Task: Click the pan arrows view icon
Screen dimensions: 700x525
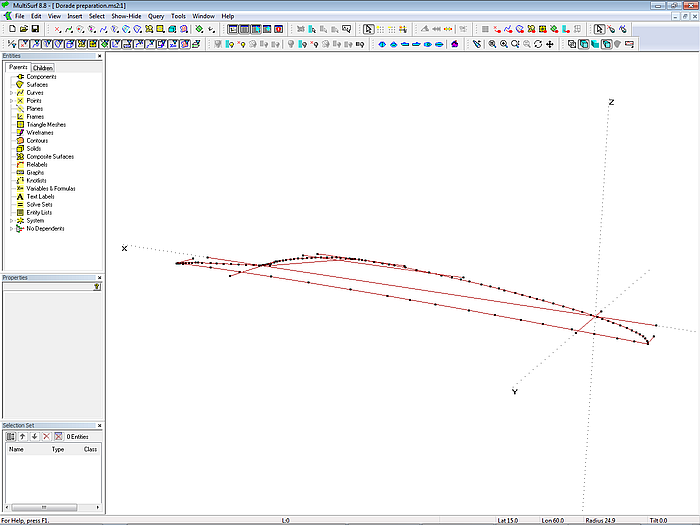Action: coord(550,44)
